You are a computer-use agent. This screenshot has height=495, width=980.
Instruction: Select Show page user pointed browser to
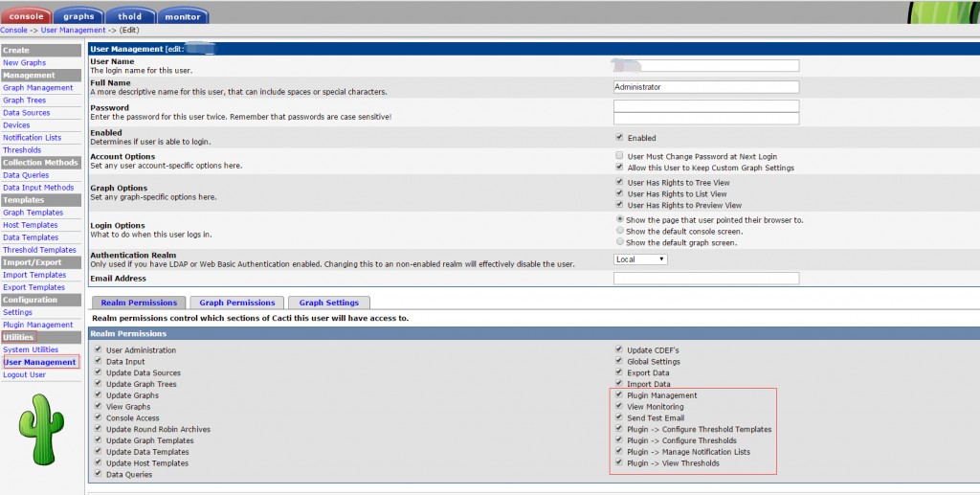pyautogui.click(x=620, y=219)
